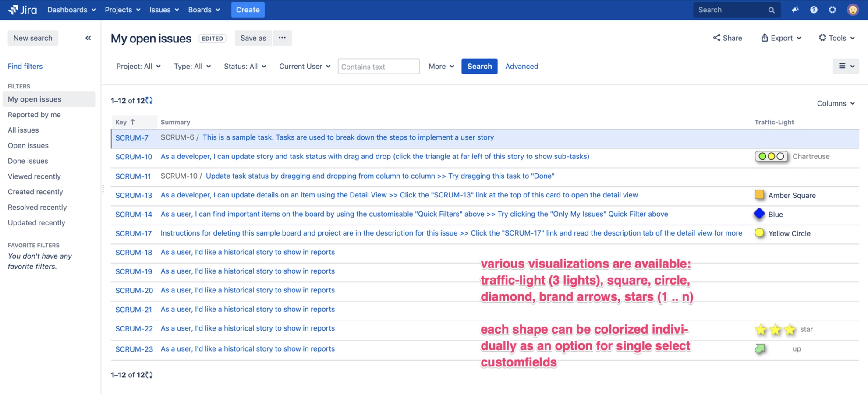The image size is (868, 394).
Task: Open the help question mark icon
Action: (814, 10)
